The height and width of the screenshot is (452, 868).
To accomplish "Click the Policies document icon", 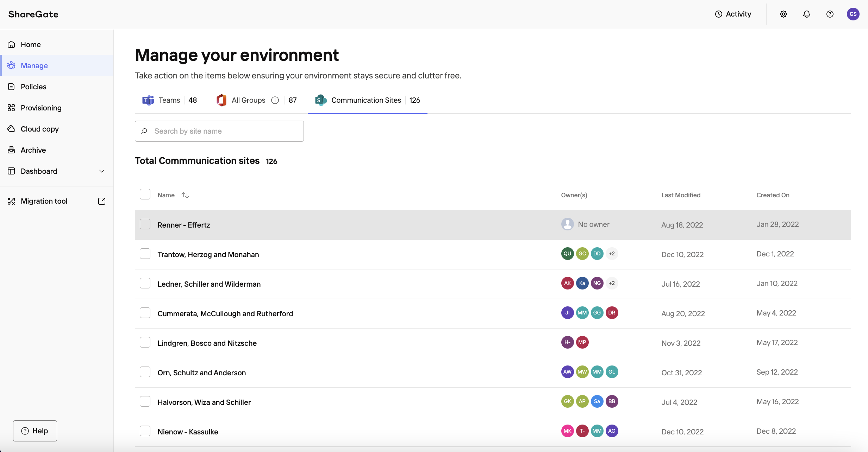I will 11,87.
